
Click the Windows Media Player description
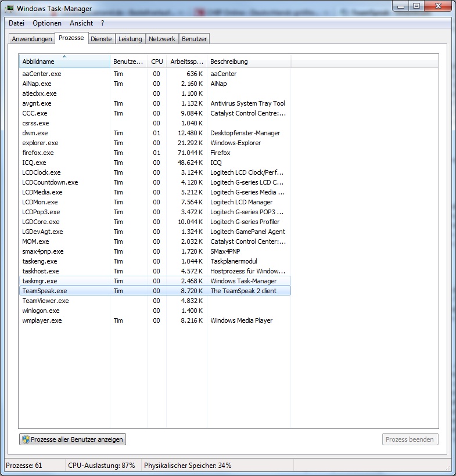coord(241,320)
